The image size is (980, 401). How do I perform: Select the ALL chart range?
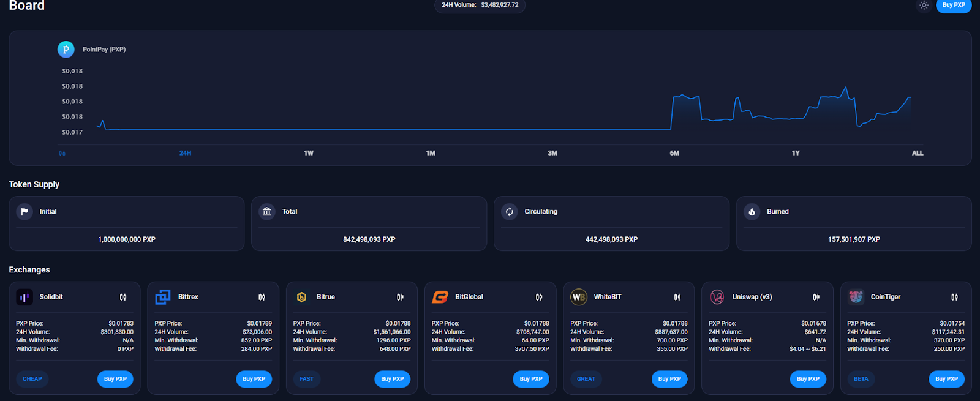coord(918,153)
